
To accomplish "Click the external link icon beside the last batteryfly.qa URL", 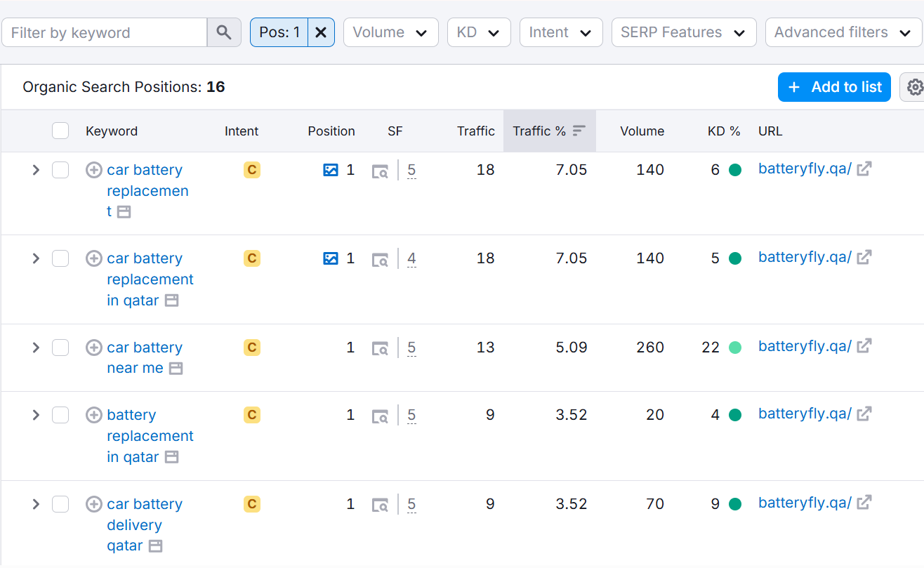I will coord(864,503).
